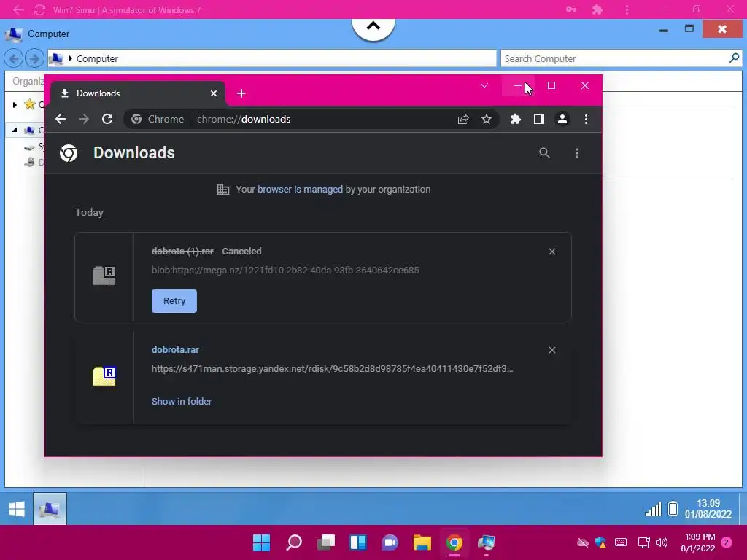Open the tab search chevron in Chrome
This screenshot has width=747, height=560.
(484, 86)
